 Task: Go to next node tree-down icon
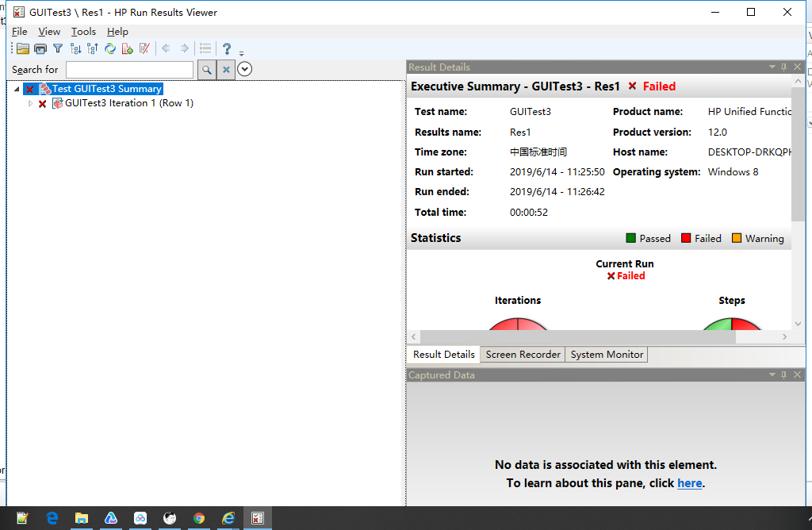click(x=75, y=48)
